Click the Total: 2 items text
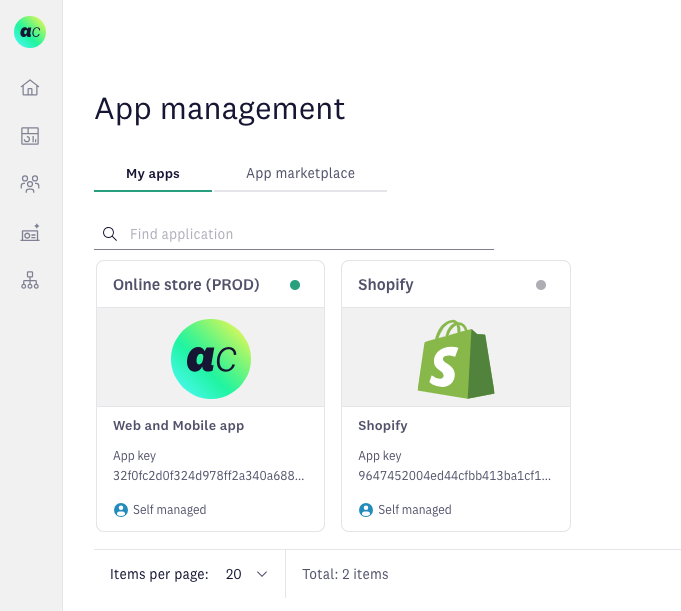 point(345,575)
